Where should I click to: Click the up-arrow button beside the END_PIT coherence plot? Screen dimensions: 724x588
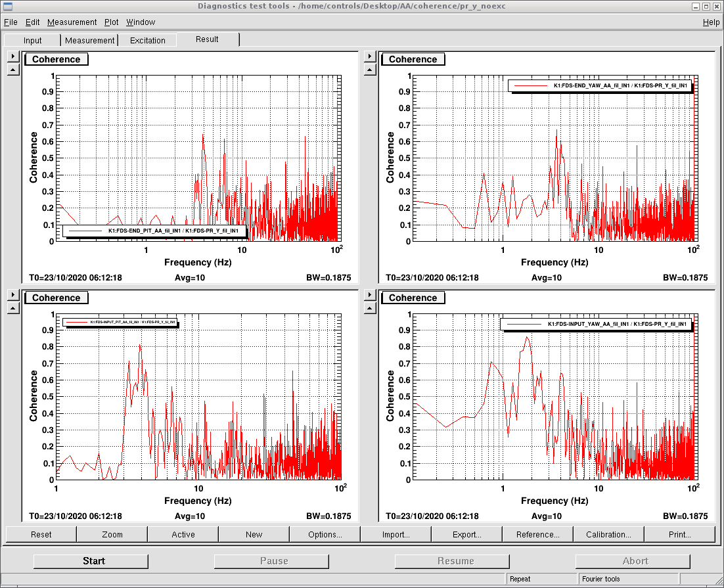tap(13, 70)
